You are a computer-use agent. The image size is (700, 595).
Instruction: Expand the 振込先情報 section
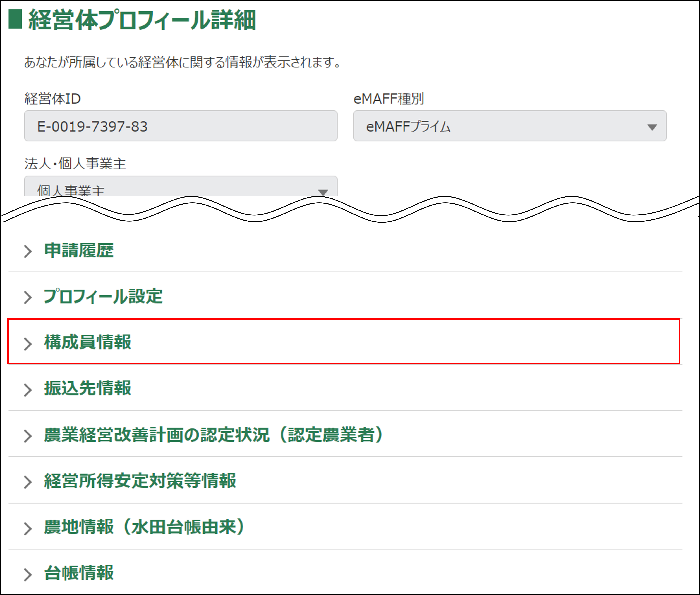(x=88, y=389)
